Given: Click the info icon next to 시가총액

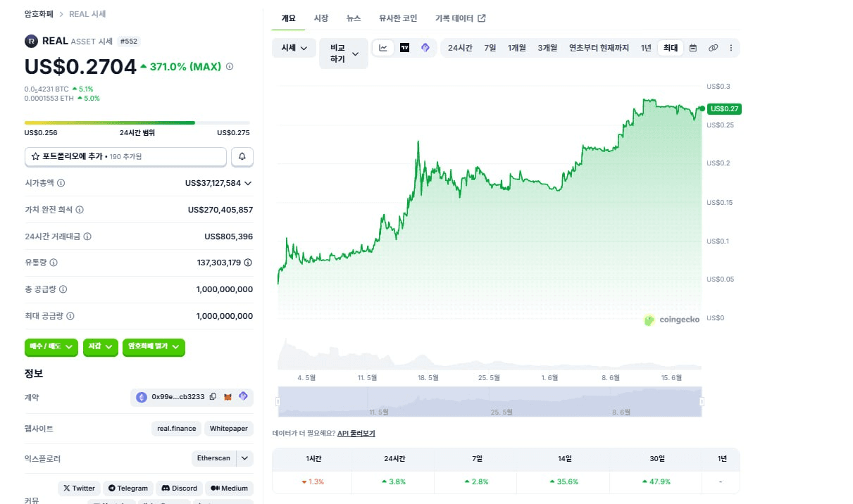Looking at the screenshot, I should (61, 183).
